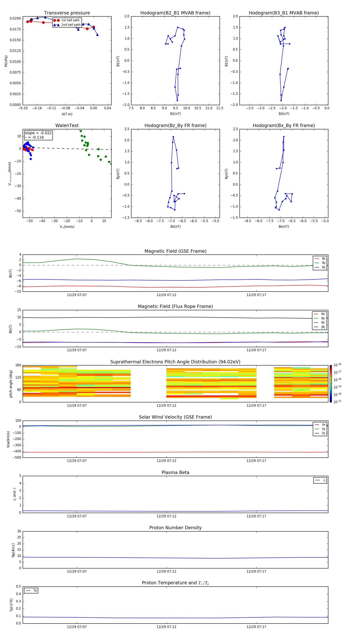Click the Tp legend entry in temperature panel

click(31, 591)
